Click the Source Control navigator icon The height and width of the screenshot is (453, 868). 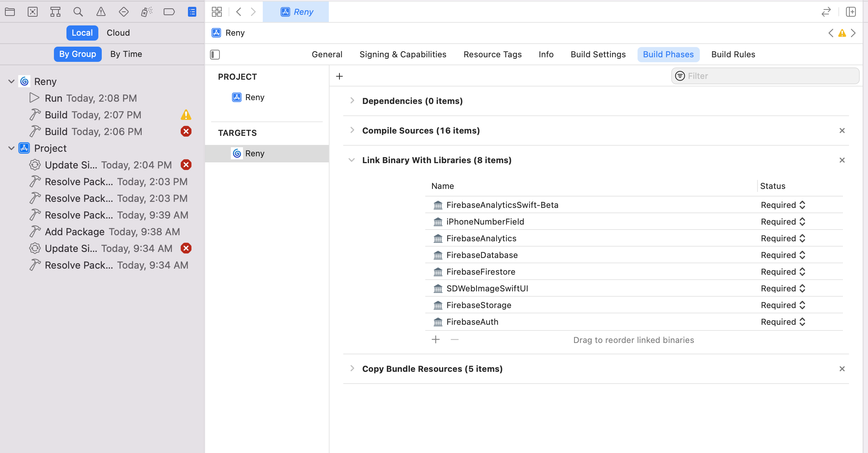click(33, 12)
